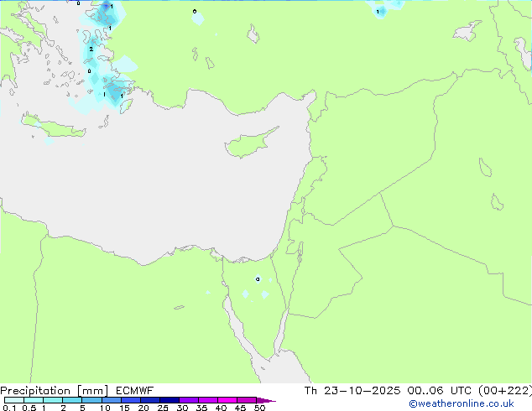Click the 35–40 mm legend color swatch
This screenshot has height=411, width=532.
[x=207, y=400]
